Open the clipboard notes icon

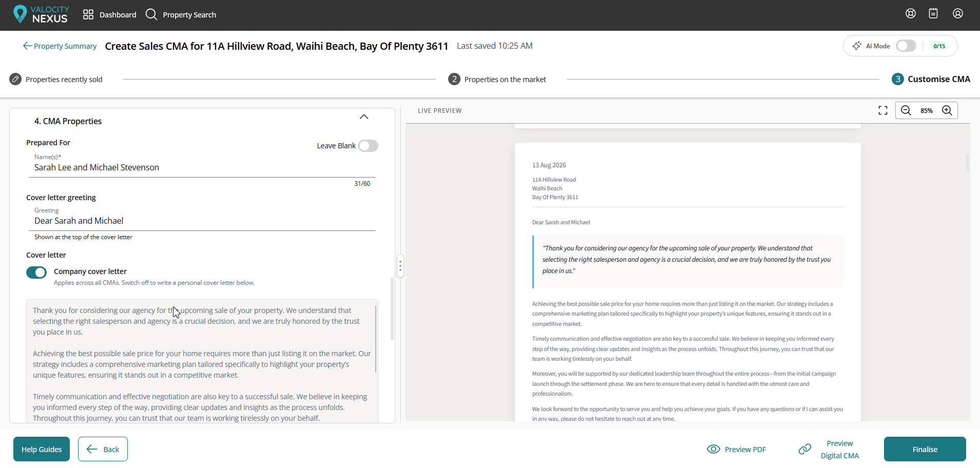[x=933, y=14]
